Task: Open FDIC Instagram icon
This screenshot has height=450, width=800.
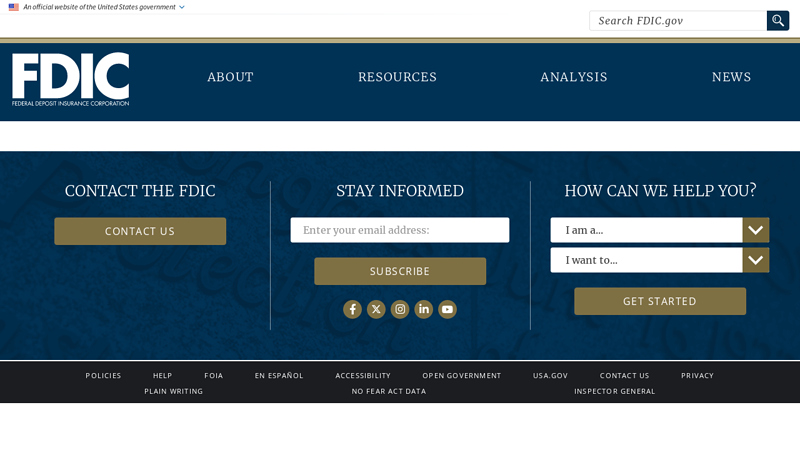Action: tap(400, 309)
